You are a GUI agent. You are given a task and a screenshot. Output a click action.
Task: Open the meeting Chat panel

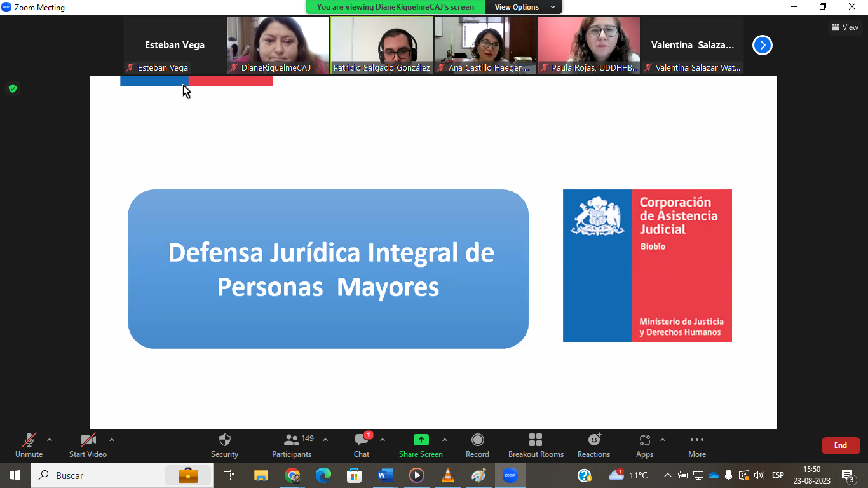click(x=361, y=445)
